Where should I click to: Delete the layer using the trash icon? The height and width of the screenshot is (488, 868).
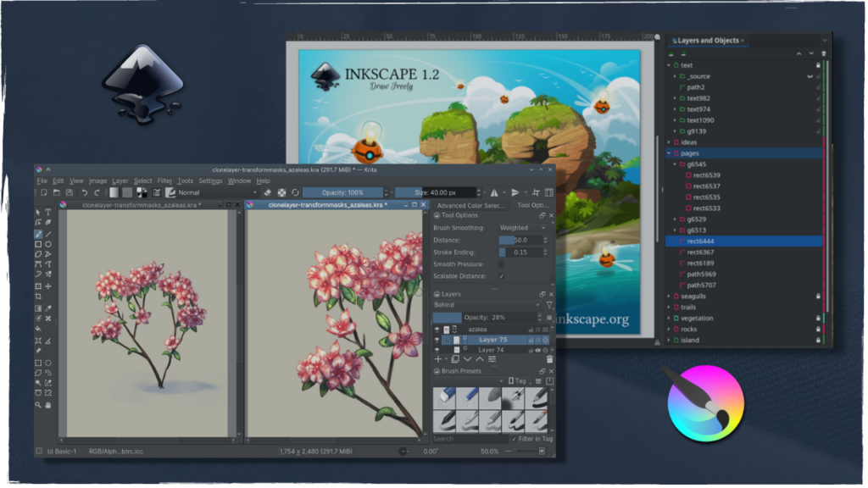pyautogui.click(x=549, y=359)
